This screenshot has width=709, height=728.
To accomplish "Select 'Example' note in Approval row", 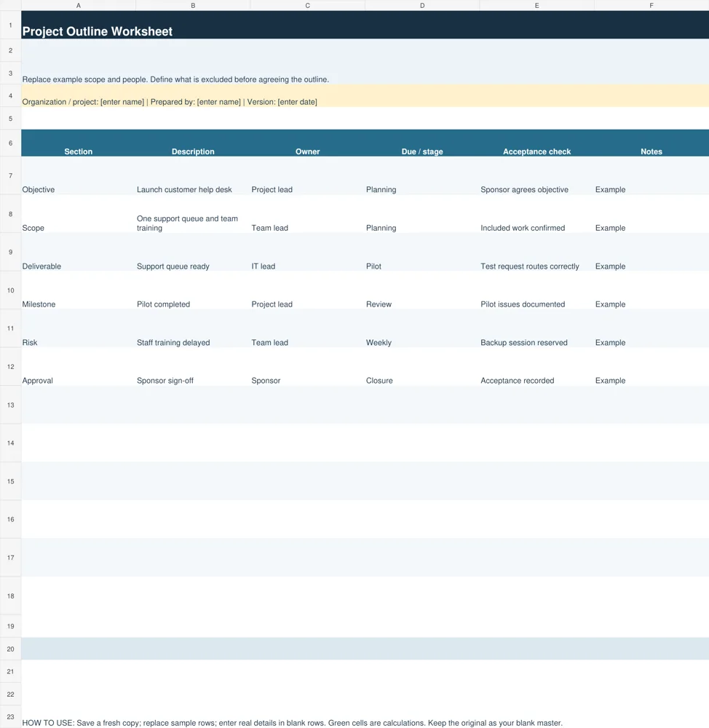I will 651,366.
